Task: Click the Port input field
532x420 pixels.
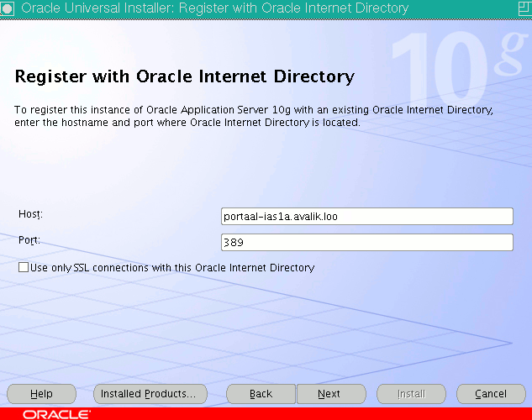Action: pos(366,243)
